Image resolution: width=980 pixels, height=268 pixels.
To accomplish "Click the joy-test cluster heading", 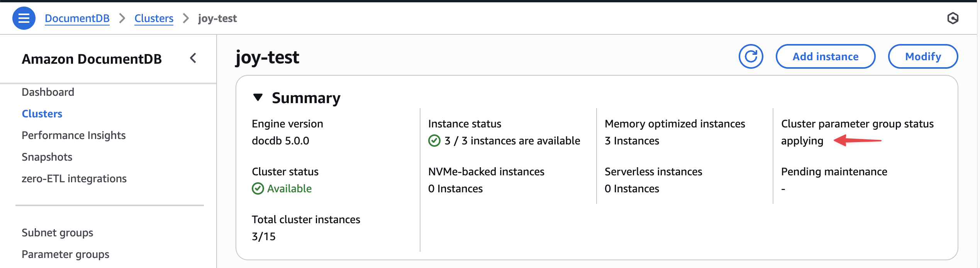I will [x=267, y=58].
